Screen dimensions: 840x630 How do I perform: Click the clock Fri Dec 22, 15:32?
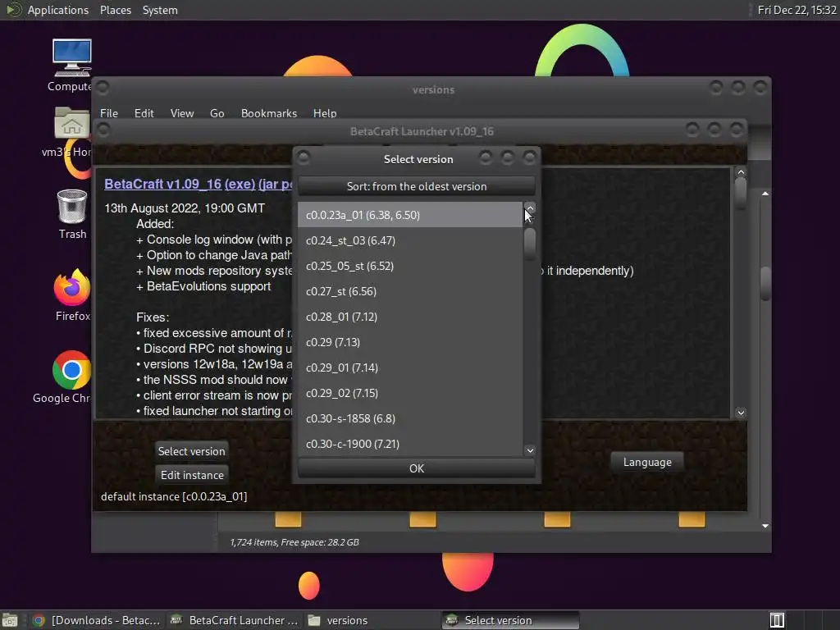797,10
